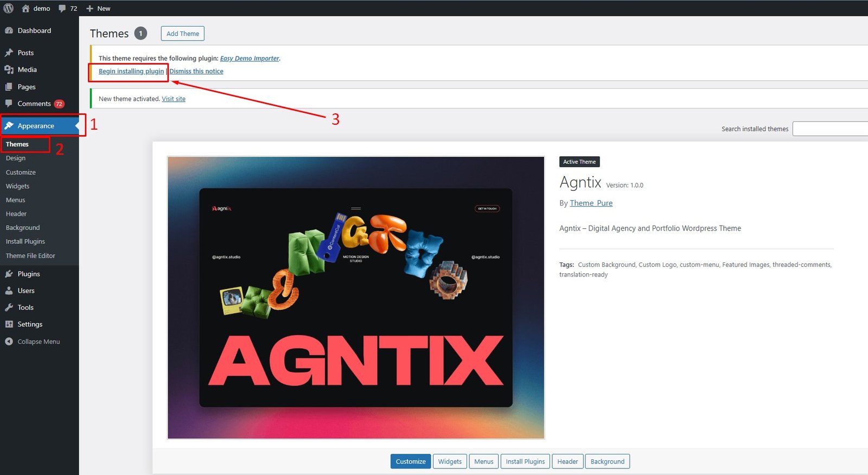868x475 pixels.
Task: Click the red 72 comments badge
Action: [x=59, y=104]
